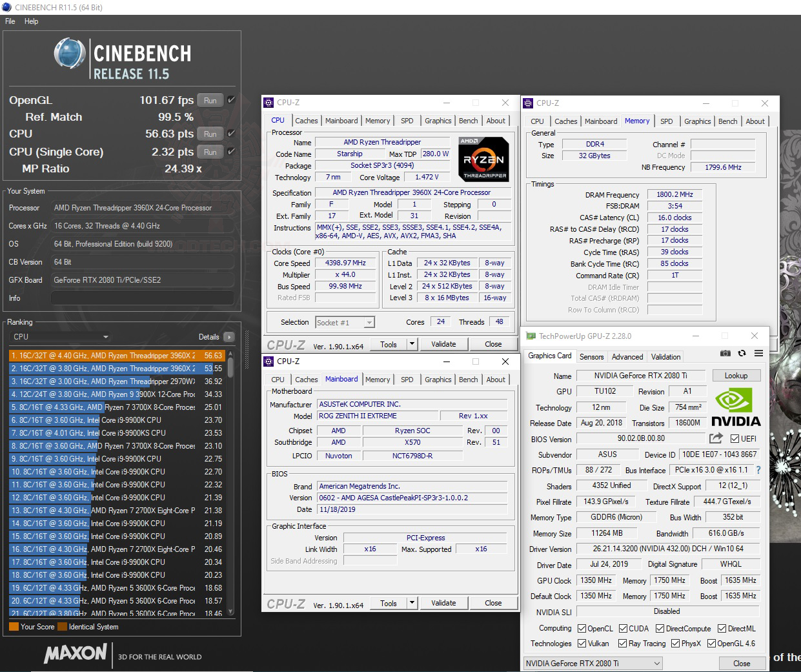Screen dimensions: 801x672
Task: Open the Sensors tab in GPU-Z
Action: pyautogui.click(x=591, y=356)
